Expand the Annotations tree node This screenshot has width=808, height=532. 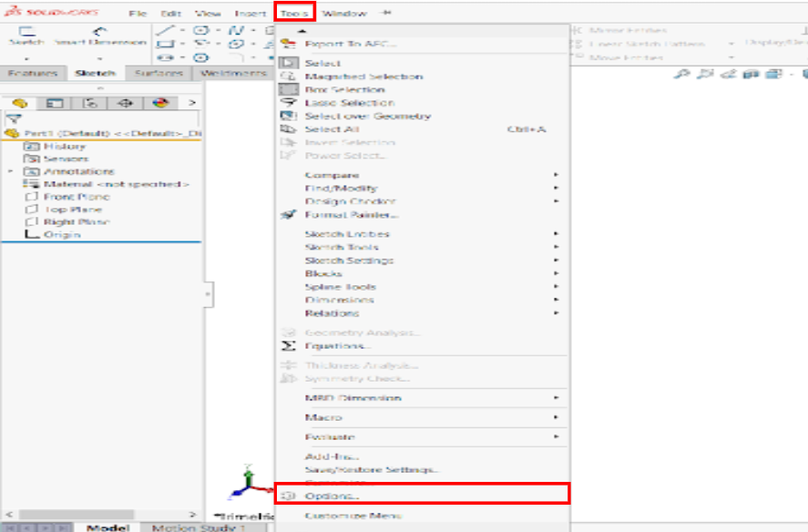(x=10, y=171)
